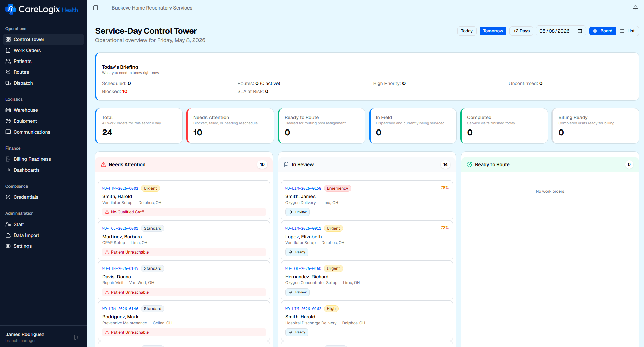
Task: Click the date field 05/08/2026
Action: pyautogui.click(x=560, y=31)
